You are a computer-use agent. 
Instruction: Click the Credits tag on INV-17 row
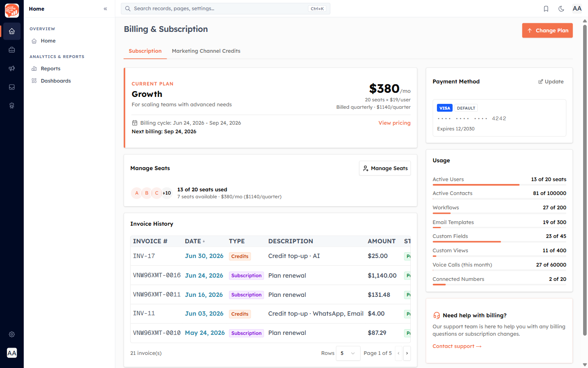[240, 256]
